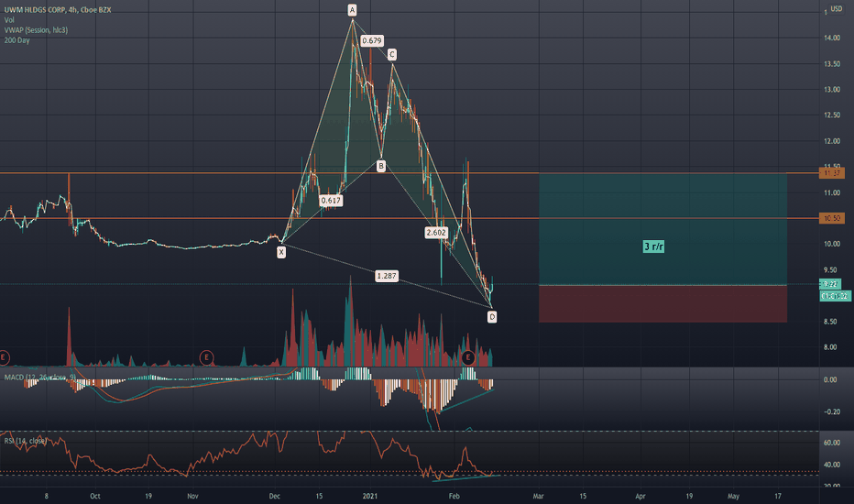
Task: Select pattern point label D
Action: [492, 316]
